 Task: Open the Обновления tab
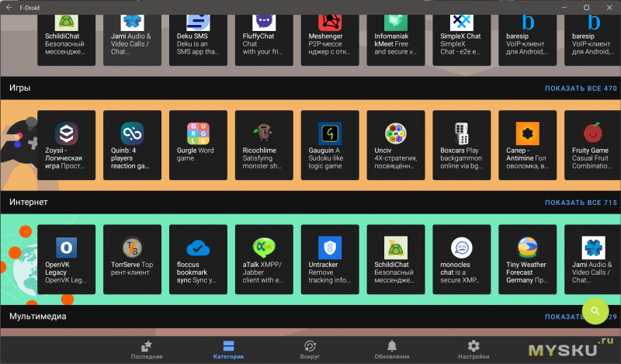[392, 350]
